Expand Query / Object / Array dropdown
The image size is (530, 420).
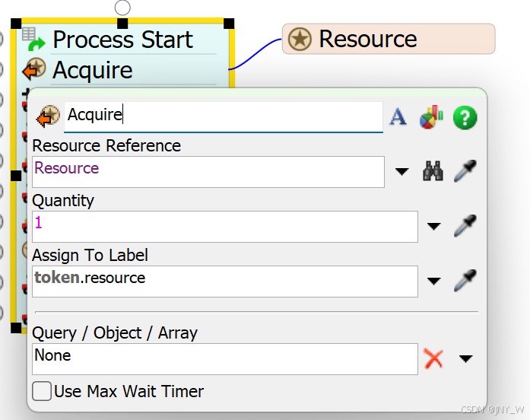click(x=465, y=358)
